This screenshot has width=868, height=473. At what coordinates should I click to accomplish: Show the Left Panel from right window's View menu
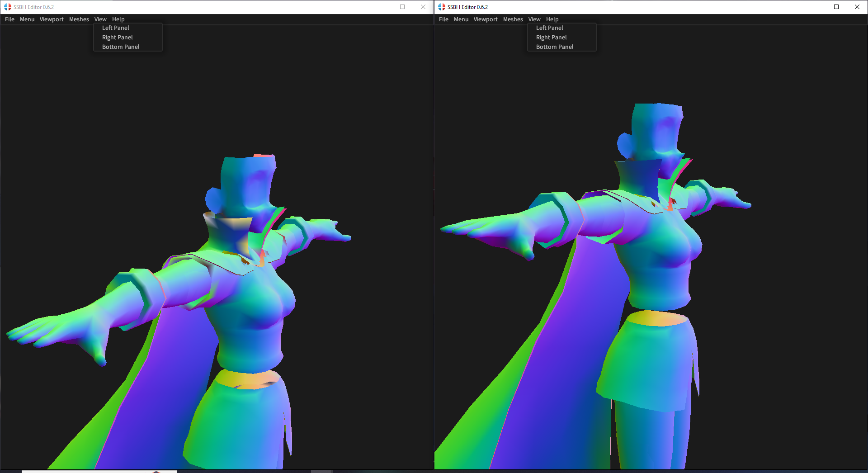(x=549, y=28)
